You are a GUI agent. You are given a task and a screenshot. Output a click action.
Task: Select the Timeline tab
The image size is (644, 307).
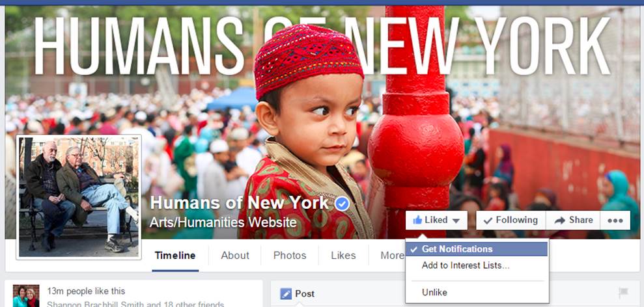click(x=175, y=255)
